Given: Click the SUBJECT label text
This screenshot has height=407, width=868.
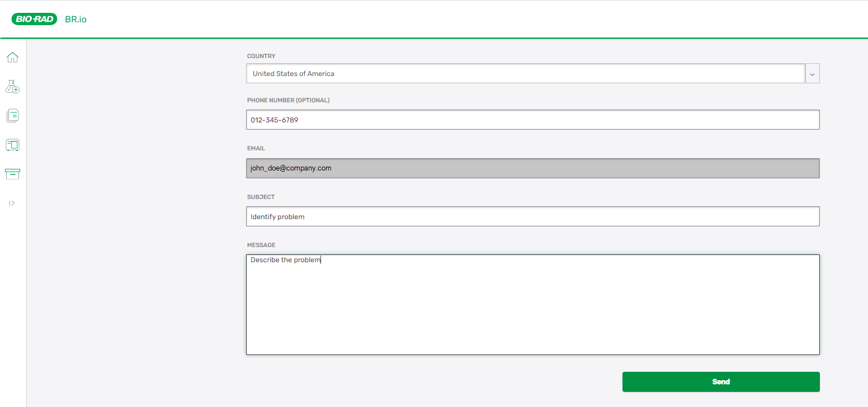Looking at the screenshot, I should 261,197.
